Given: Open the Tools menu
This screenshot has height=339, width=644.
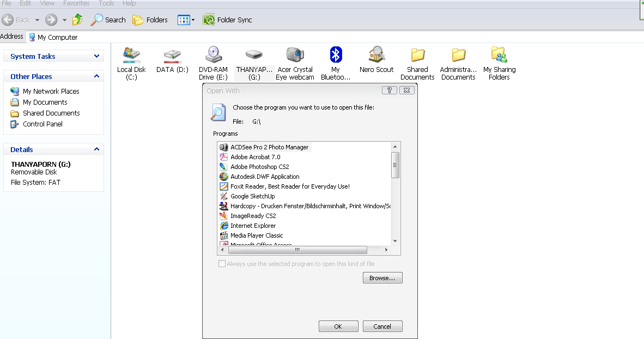Looking at the screenshot, I should pyautogui.click(x=106, y=3).
